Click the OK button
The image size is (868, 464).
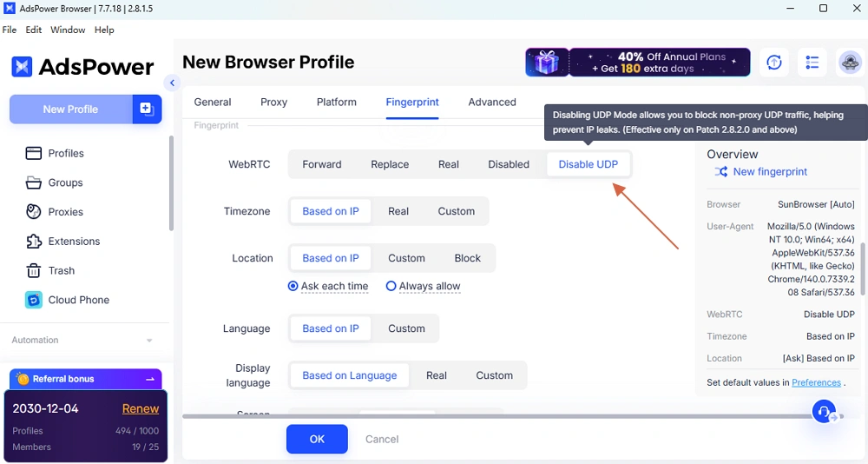click(x=317, y=439)
